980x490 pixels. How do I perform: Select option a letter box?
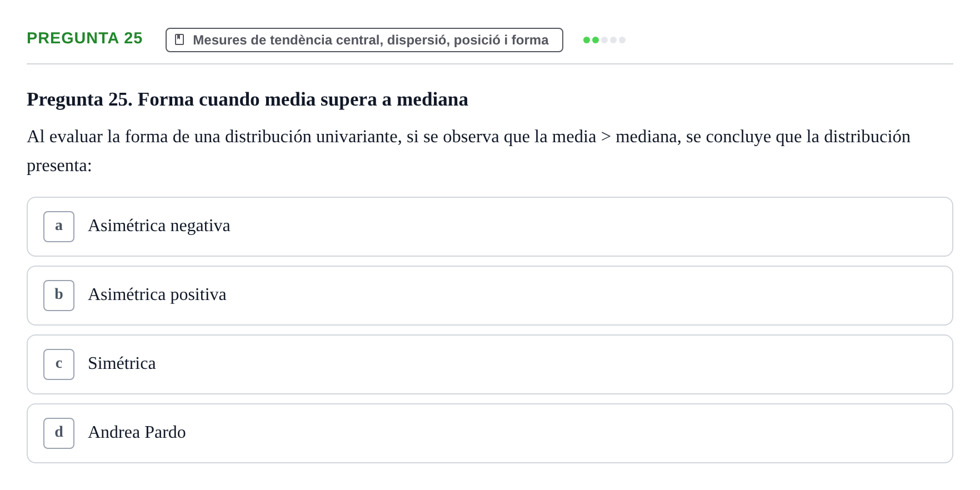(59, 227)
